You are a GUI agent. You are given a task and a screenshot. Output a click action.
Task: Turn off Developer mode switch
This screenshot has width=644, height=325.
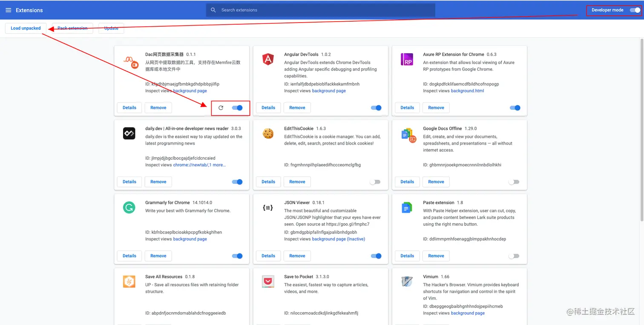635,10
